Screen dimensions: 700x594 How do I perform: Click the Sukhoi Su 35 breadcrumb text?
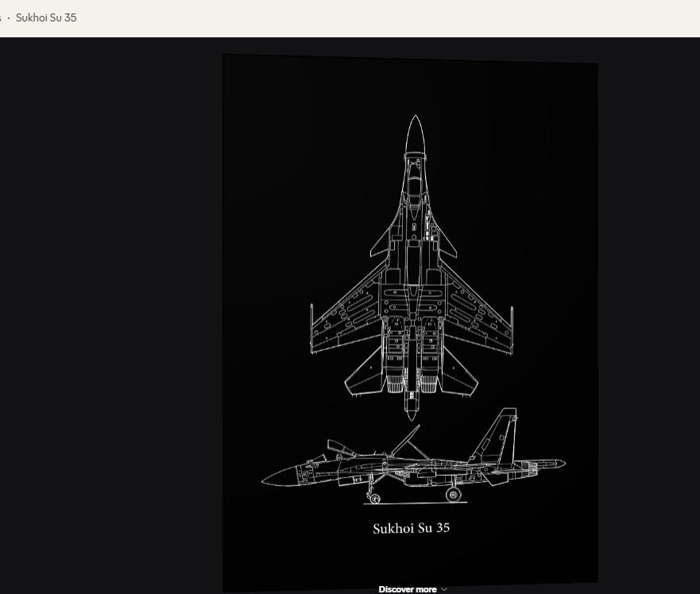tap(46, 17)
